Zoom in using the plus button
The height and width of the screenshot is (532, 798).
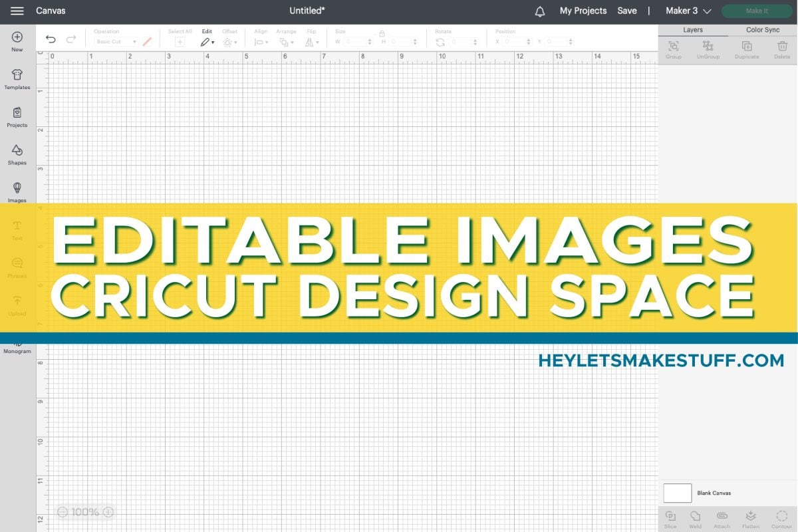(x=108, y=512)
